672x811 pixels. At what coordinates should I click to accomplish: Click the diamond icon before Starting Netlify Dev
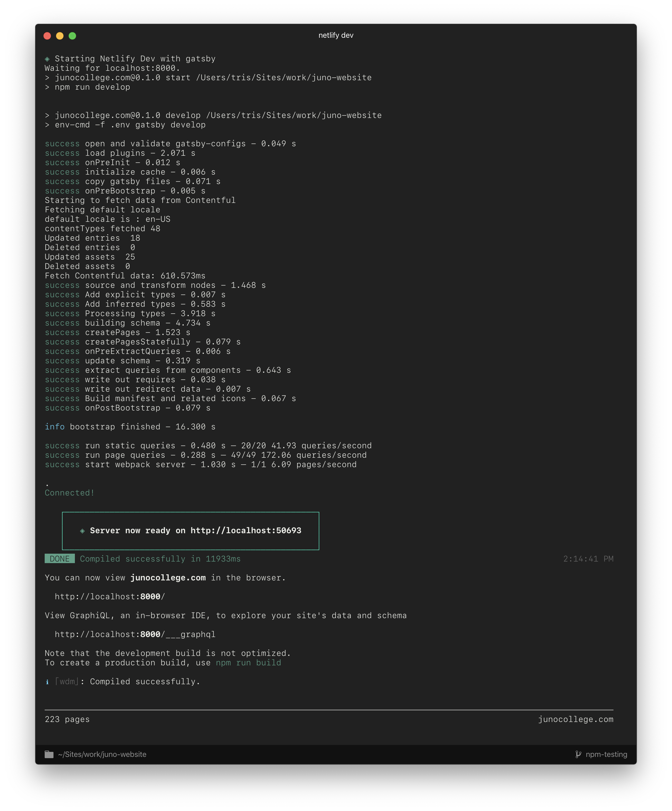pos(47,59)
